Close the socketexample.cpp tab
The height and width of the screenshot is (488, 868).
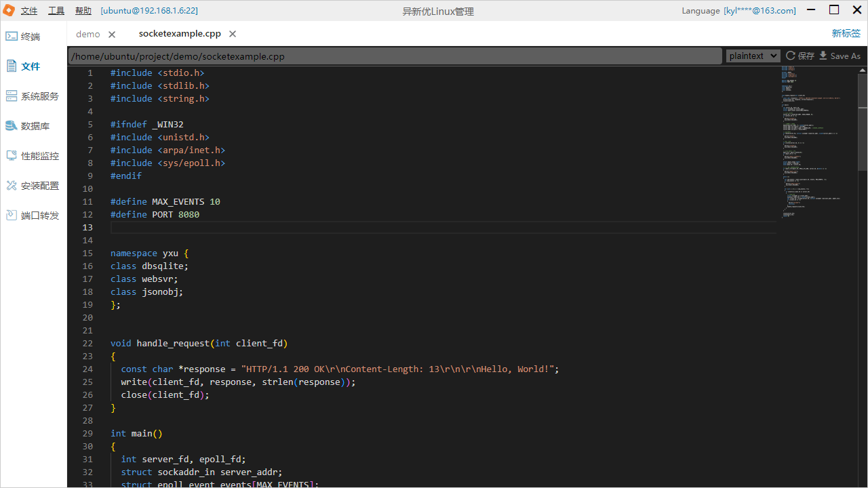pos(233,34)
